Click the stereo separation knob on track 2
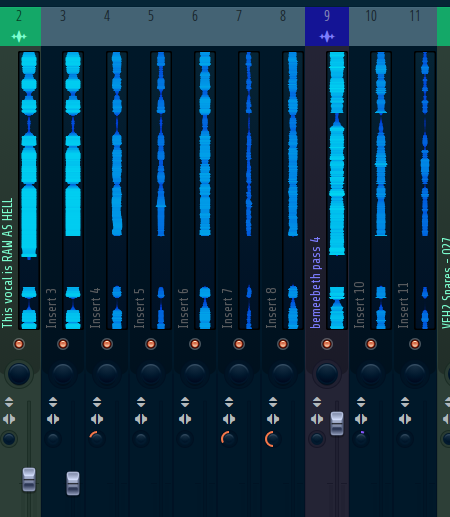Viewport: 450px width, 517px height. [x=9, y=439]
